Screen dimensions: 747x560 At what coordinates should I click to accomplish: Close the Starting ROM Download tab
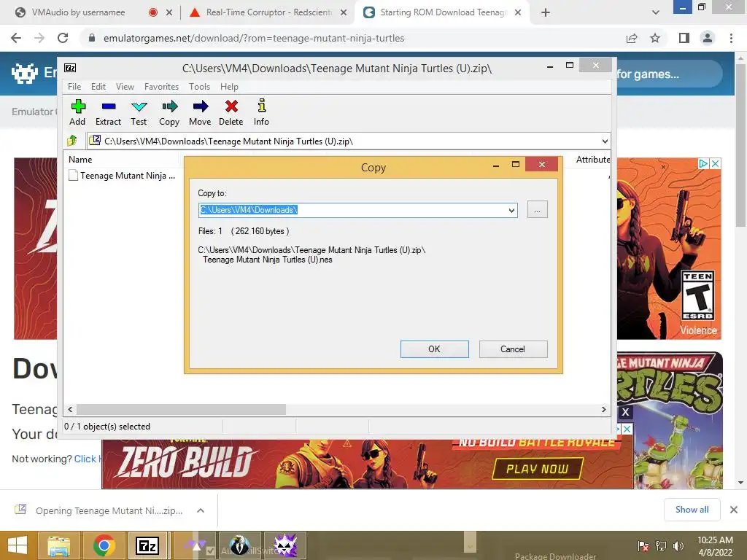coord(519,12)
